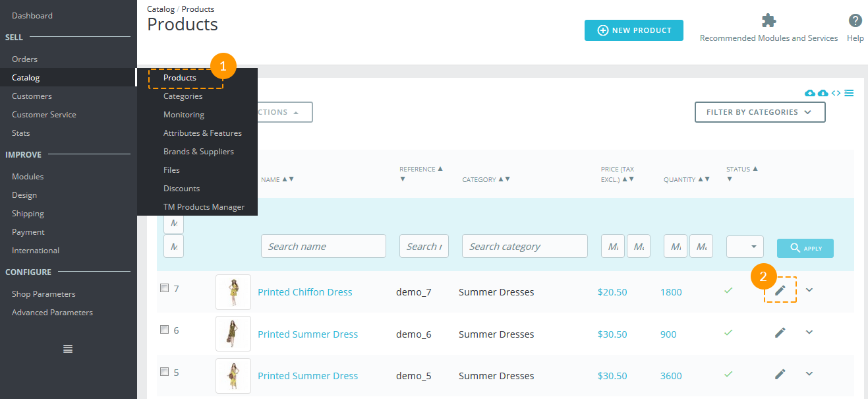Click the Printed Chiffon Dress thumbnail image
Viewport: 868px width, 399px height.
[233, 292]
